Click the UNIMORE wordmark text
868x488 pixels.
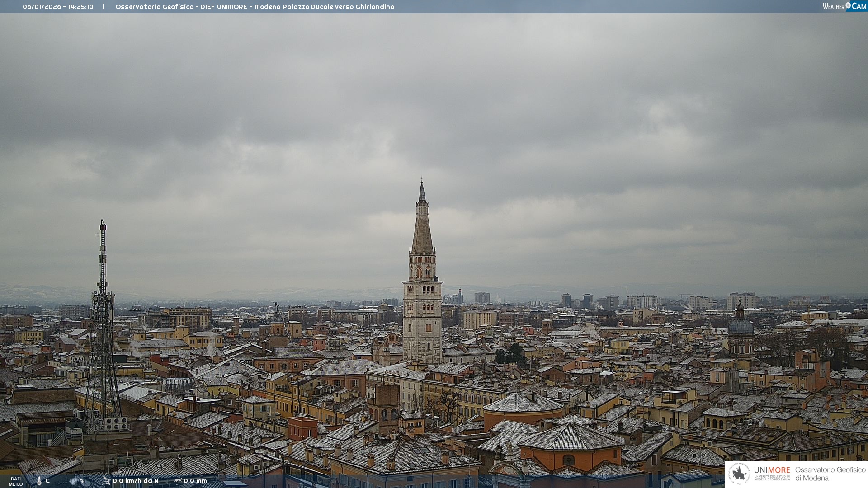click(x=772, y=470)
